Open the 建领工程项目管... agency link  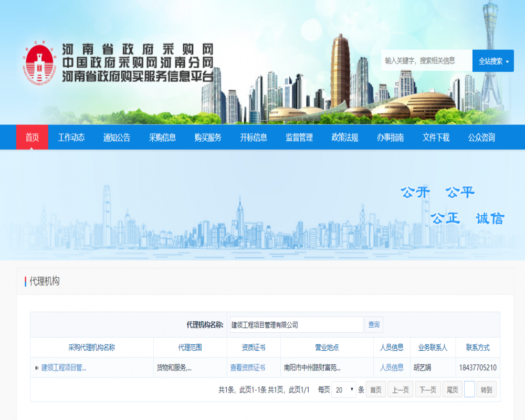pos(64,367)
